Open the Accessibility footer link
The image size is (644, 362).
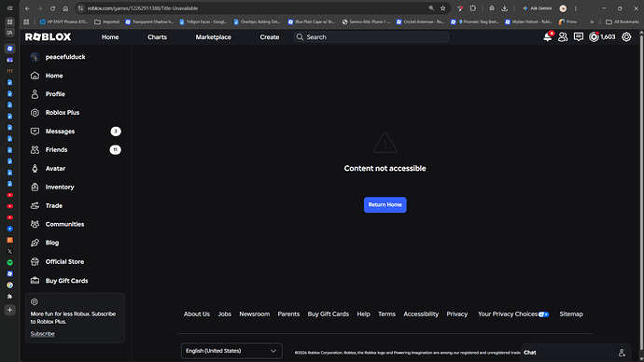pyautogui.click(x=421, y=314)
